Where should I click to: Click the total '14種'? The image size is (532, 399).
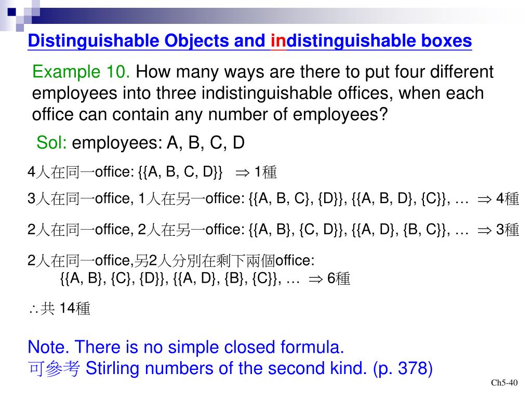point(75,309)
